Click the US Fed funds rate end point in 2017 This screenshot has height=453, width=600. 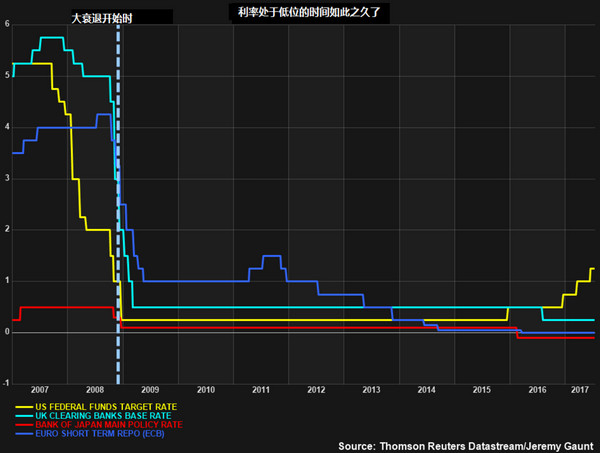592,269
